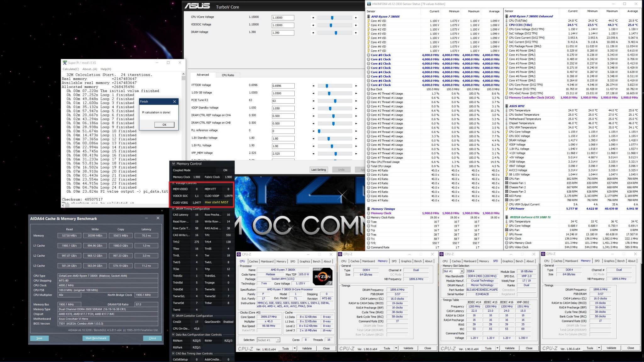Screen dimensions: 644x362
Task: Open the Calculate(C) menu in Super PI
Action: point(71,69)
